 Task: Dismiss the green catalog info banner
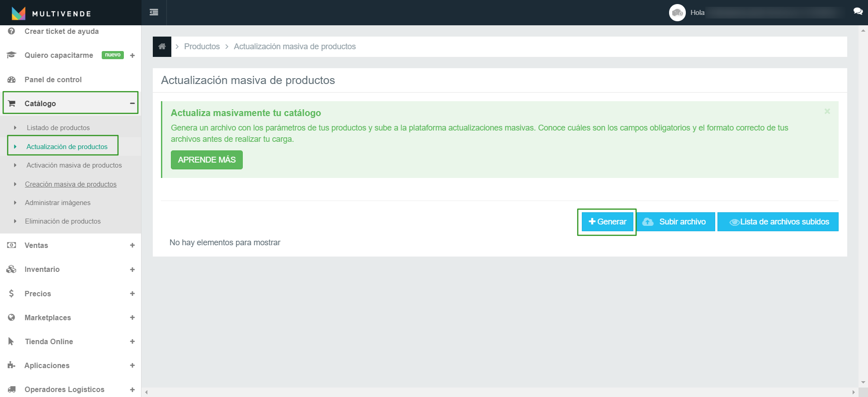pos(827,112)
